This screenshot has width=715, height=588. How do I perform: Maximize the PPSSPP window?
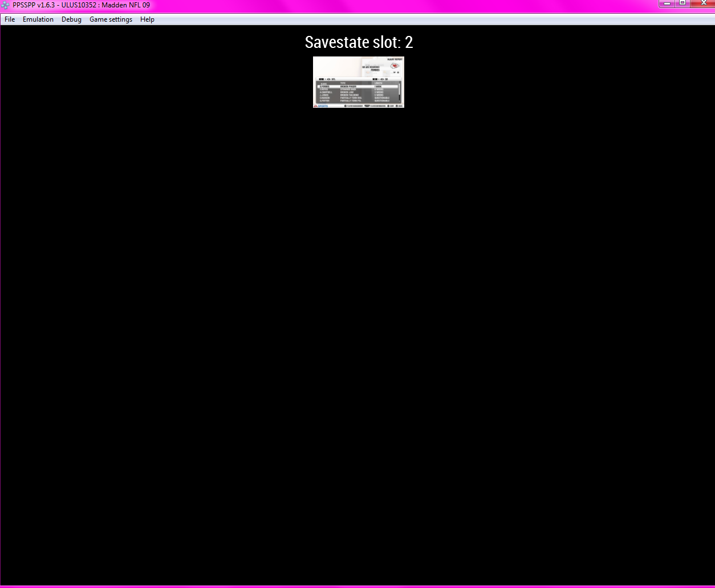point(682,4)
